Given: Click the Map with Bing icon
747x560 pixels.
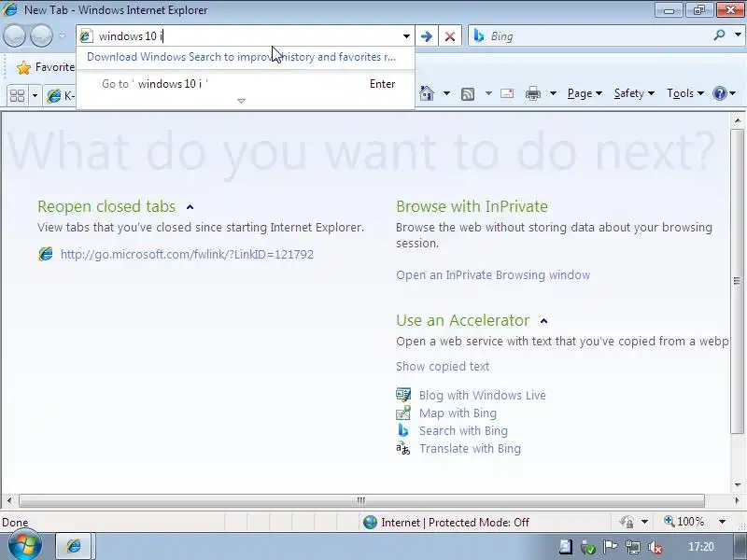Looking at the screenshot, I should point(403,413).
